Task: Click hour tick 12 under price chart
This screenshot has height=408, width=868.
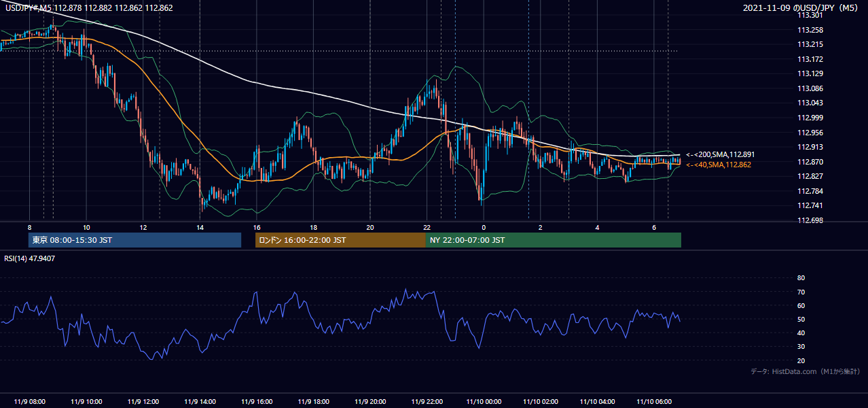Action: [143, 226]
